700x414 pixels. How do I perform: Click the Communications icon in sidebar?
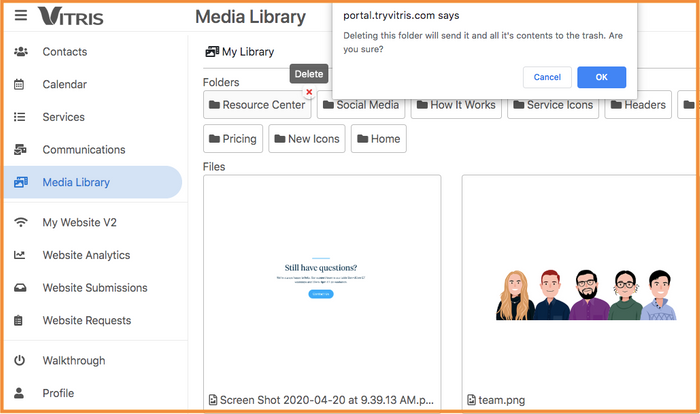tap(20, 150)
